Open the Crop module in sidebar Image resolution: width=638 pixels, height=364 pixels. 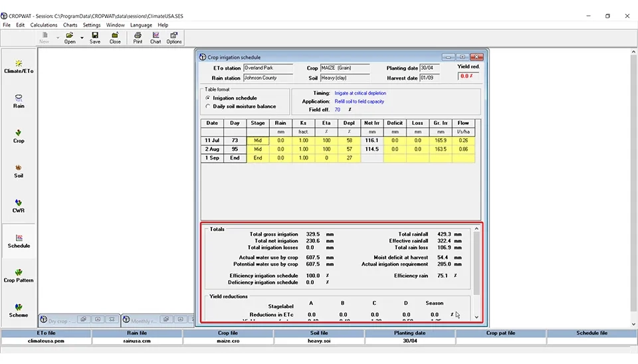click(x=19, y=136)
